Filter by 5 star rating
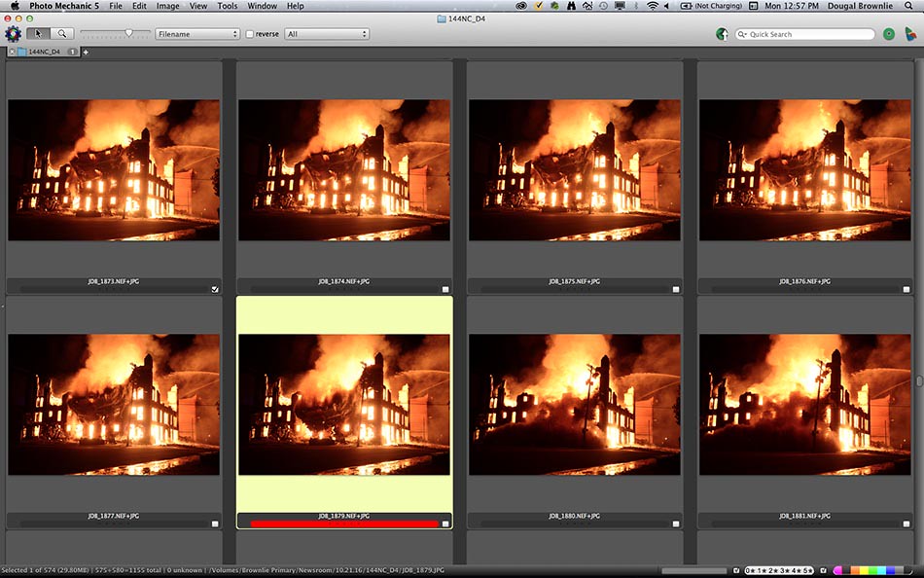Screen dimensions: 924x578 point(806,570)
